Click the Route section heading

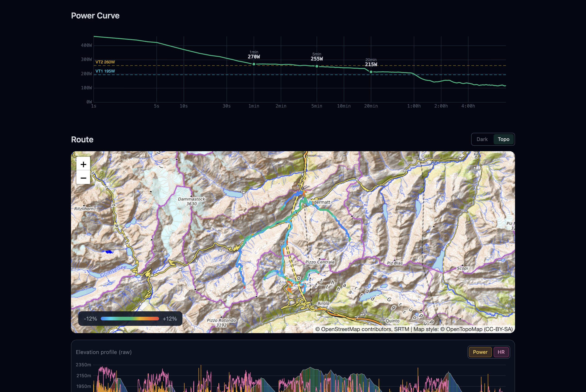click(x=82, y=140)
